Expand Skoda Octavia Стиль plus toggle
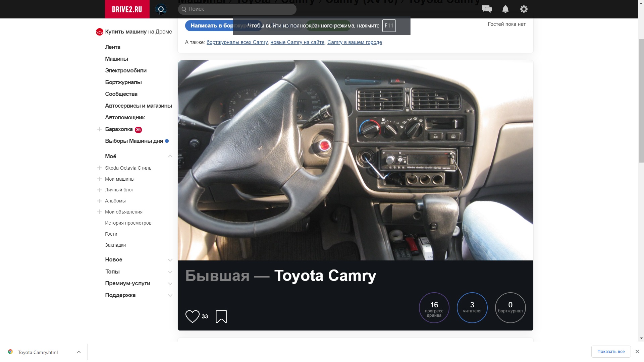Viewport: 644px width, 362px height. click(x=99, y=168)
